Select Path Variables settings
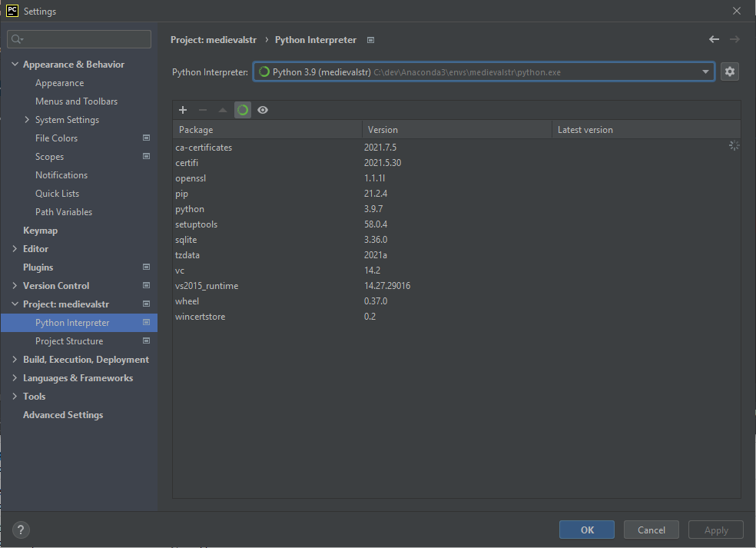The height and width of the screenshot is (548, 756). (64, 212)
